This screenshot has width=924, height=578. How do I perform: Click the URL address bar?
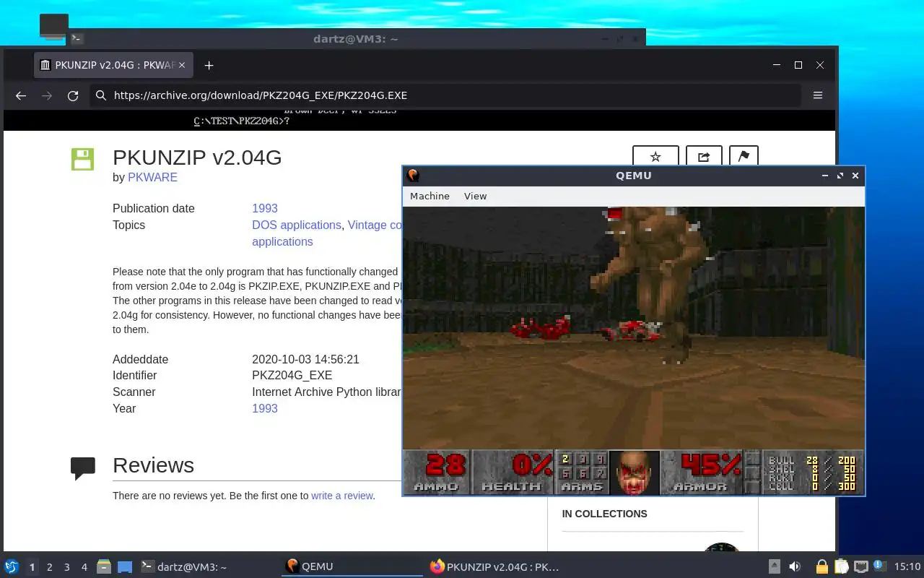pos(445,95)
